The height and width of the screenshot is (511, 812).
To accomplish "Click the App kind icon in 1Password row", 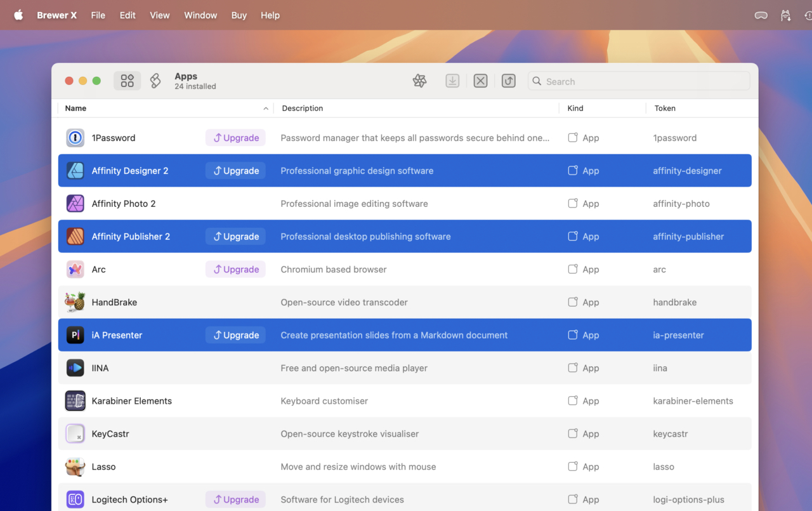I will tap(573, 138).
